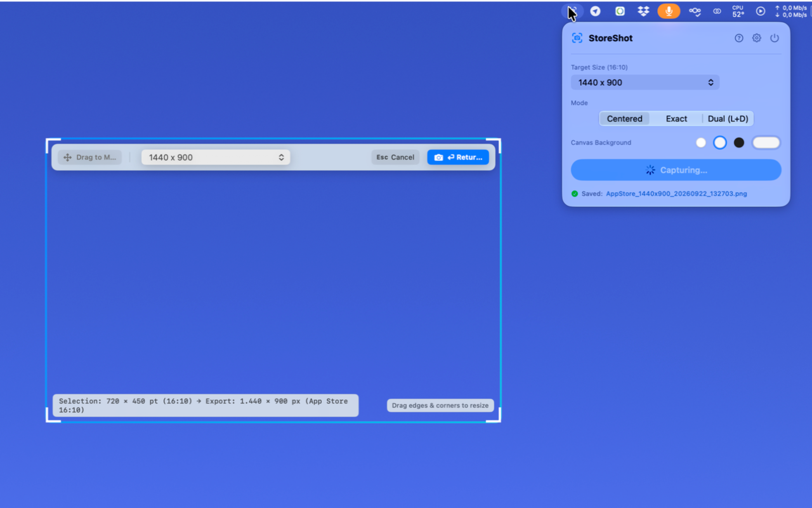Screen dimensions: 812x508
Task: Switch to Dual (L+D) mode
Action: point(728,119)
